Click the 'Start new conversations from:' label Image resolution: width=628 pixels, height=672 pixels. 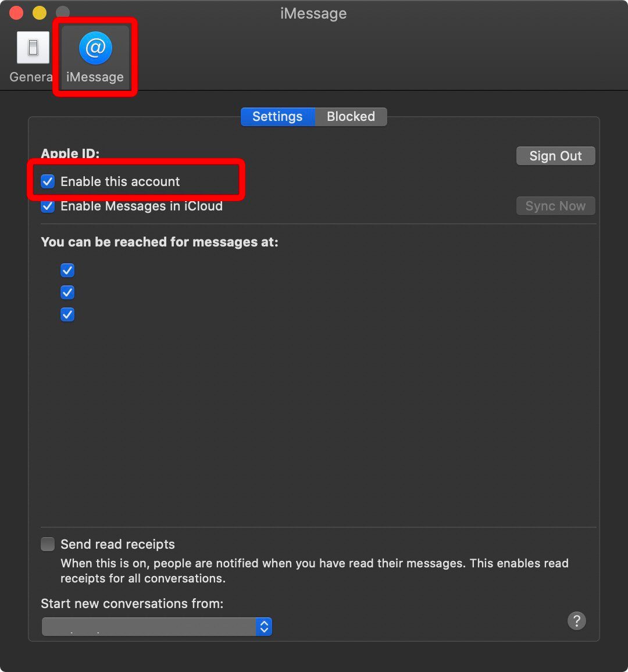pyautogui.click(x=132, y=603)
